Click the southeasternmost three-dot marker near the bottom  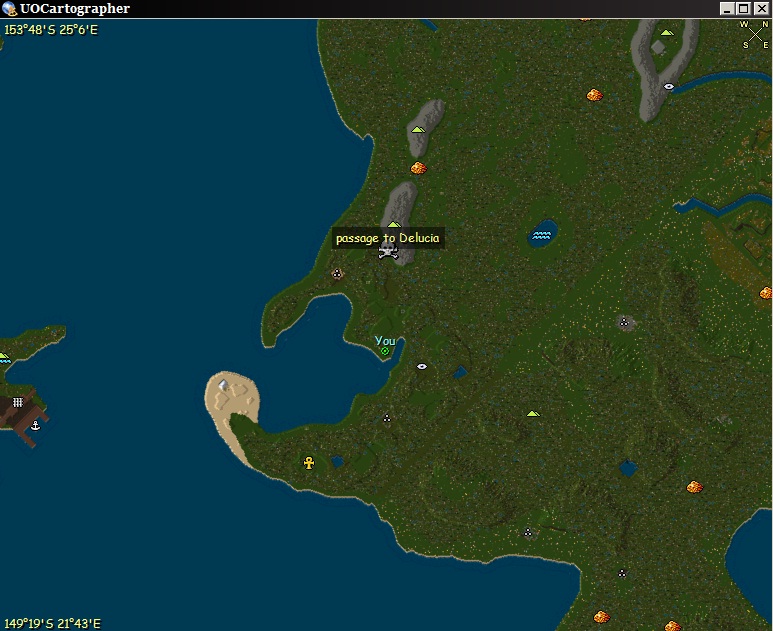click(622, 573)
